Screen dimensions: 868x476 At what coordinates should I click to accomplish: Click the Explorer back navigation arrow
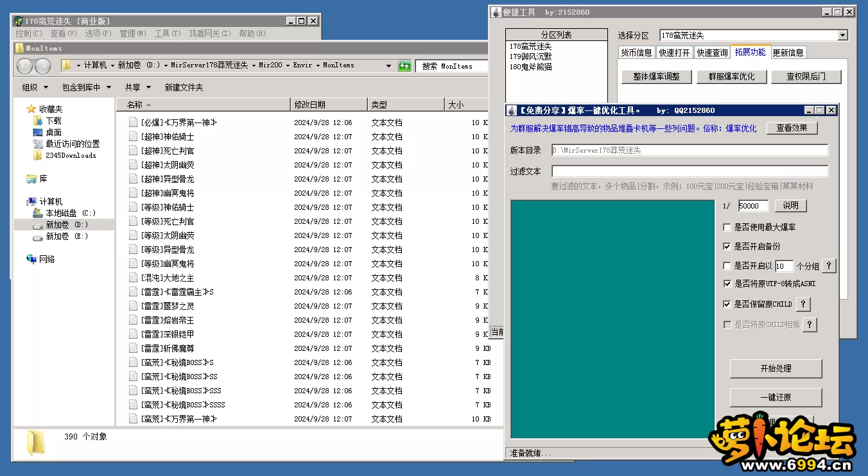coord(25,65)
